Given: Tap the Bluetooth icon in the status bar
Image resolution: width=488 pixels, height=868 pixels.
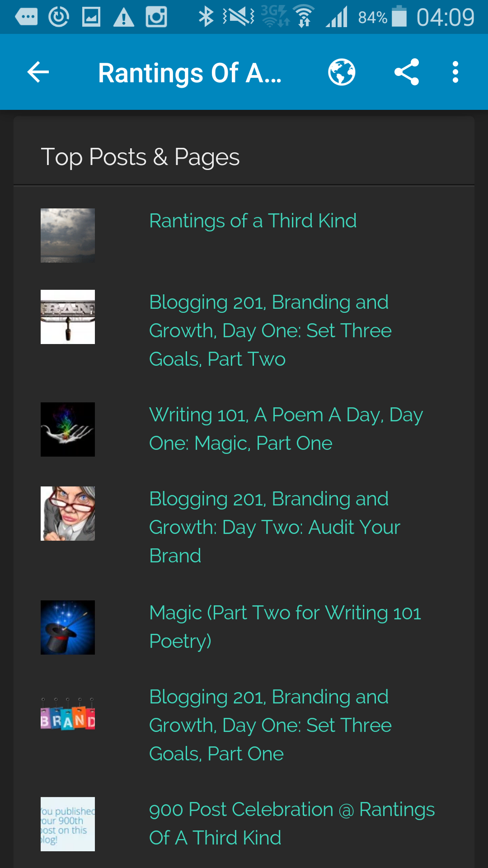Looking at the screenshot, I should (206, 17).
